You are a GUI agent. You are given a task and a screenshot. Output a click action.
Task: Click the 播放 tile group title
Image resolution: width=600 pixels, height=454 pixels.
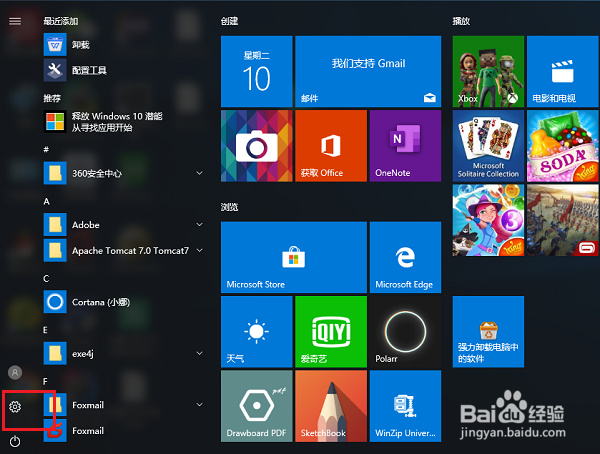(x=461, y=21)
